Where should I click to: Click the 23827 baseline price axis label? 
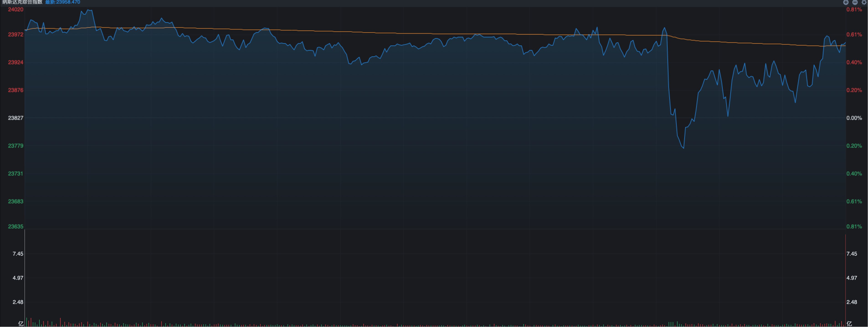pos(16,118)
